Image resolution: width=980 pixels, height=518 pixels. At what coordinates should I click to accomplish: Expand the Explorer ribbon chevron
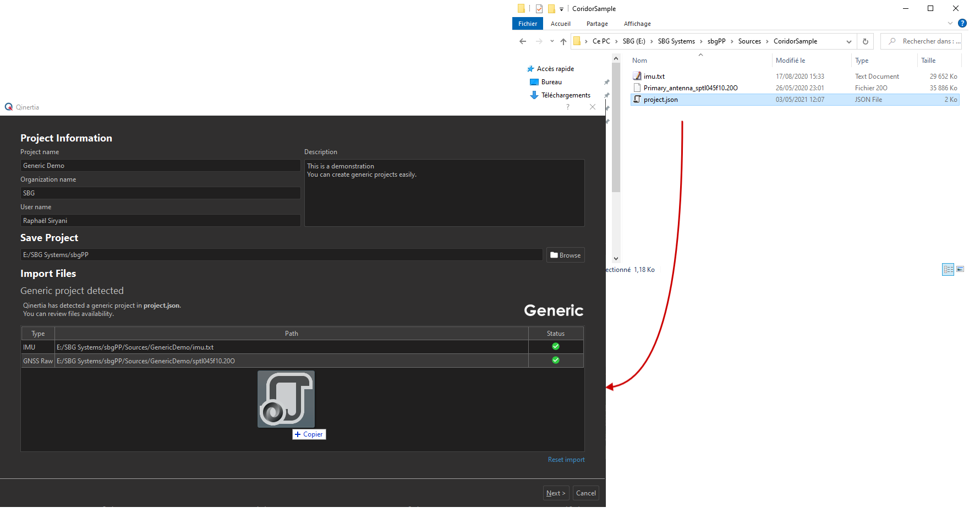(x=950, y=23)
